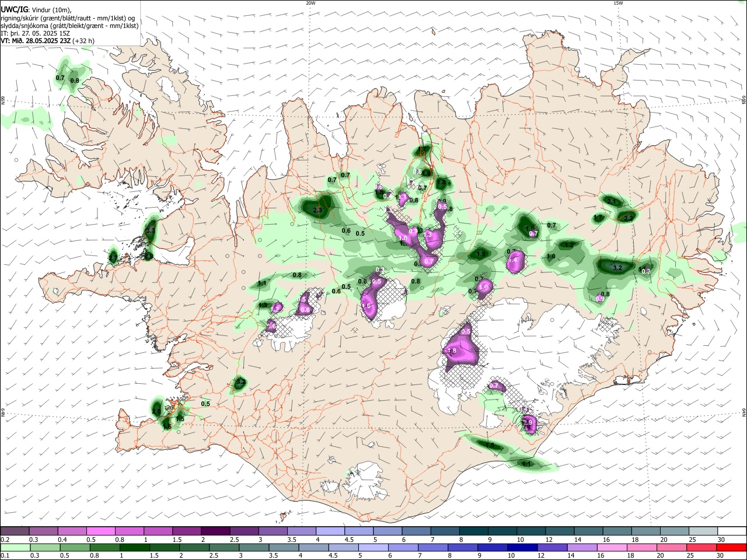Select the '2.1' precipitation value on map
This screenshot has height=560, width=747.
[612, 201]
